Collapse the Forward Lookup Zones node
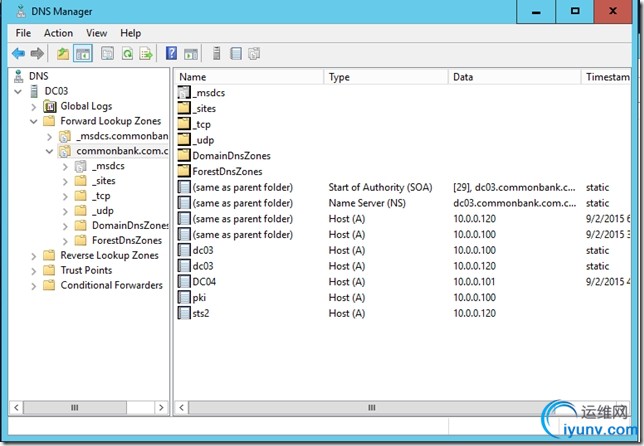This screenshot has height=446, width=644. (x=34, y=122)
